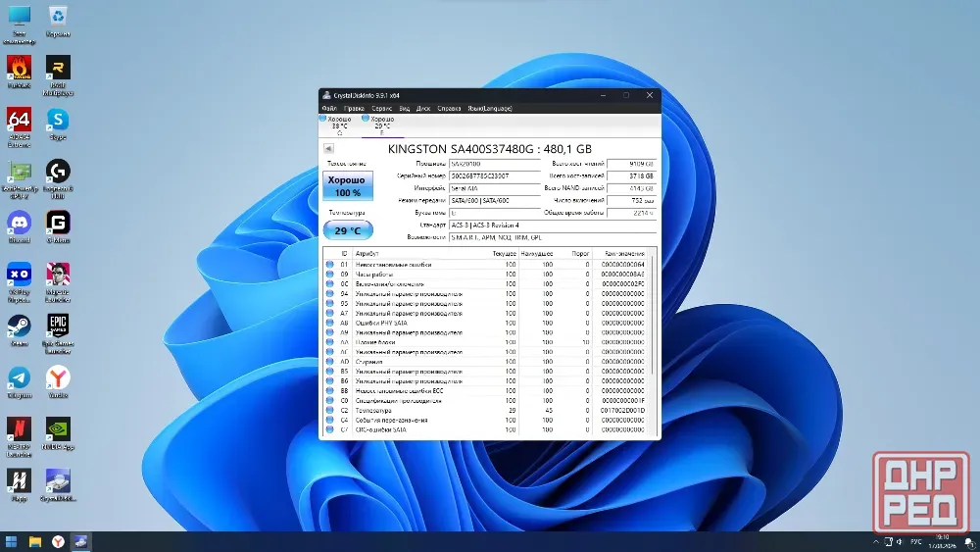Screen dimensions: 980x552
Task: Open the Discord desktop icon
Action: [x=19, y=226]
